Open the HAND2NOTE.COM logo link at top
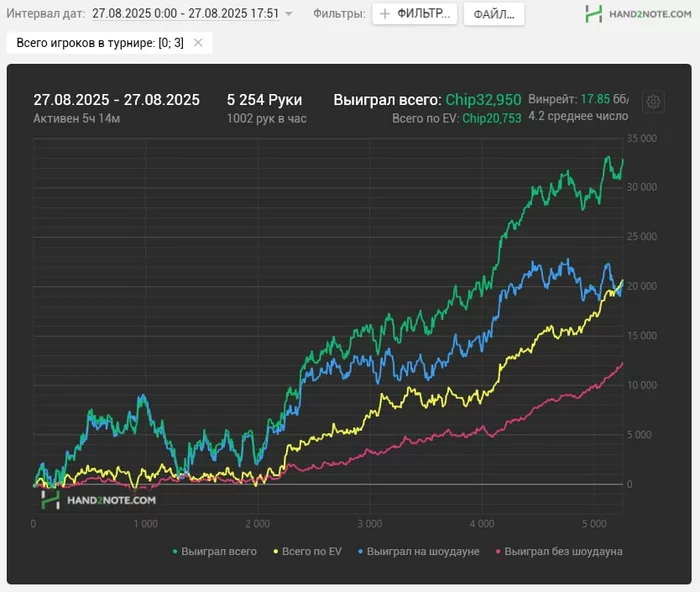The width and height of the screenshot is (700, 592). (638, 14)
